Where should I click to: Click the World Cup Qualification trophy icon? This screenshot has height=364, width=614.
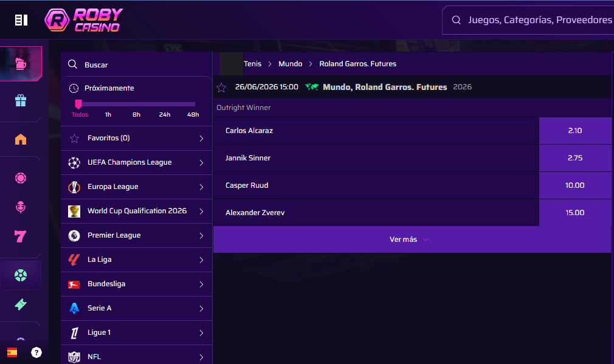[x=74, y=211]
